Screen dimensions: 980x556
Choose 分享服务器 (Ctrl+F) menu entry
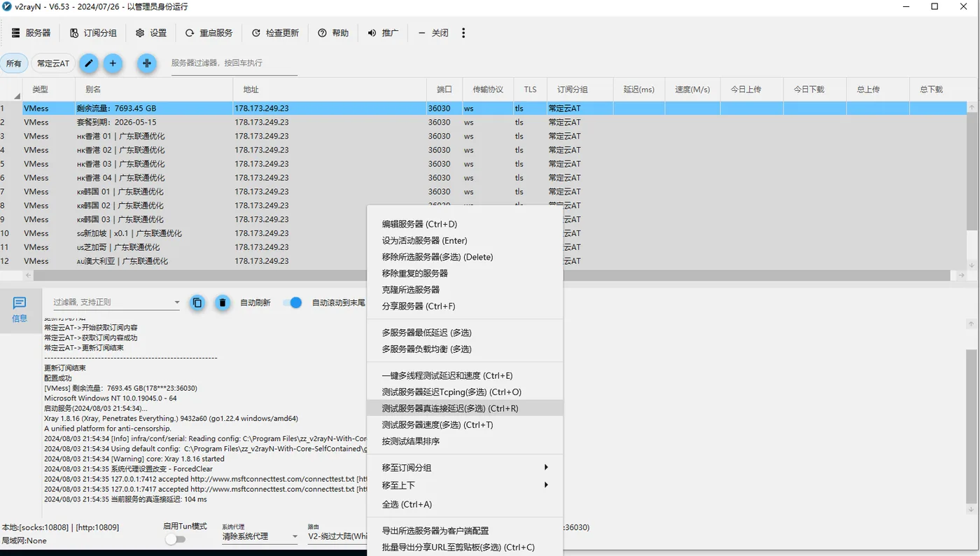465,306
